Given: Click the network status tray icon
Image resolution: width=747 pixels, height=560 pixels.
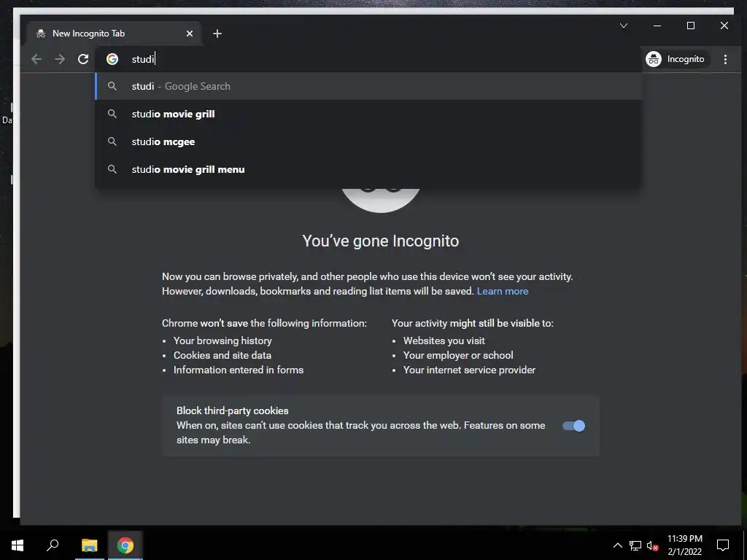Looking at the screenshot, I should tap(635, 545).
